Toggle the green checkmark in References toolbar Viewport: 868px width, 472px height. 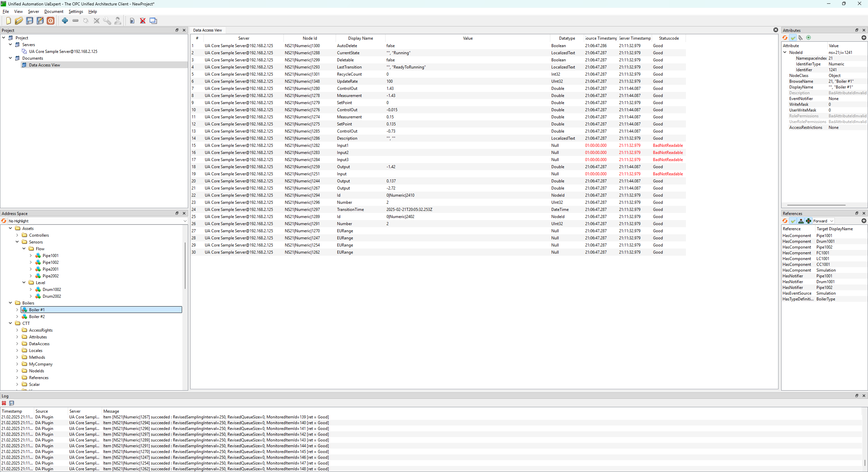point(793,221)
